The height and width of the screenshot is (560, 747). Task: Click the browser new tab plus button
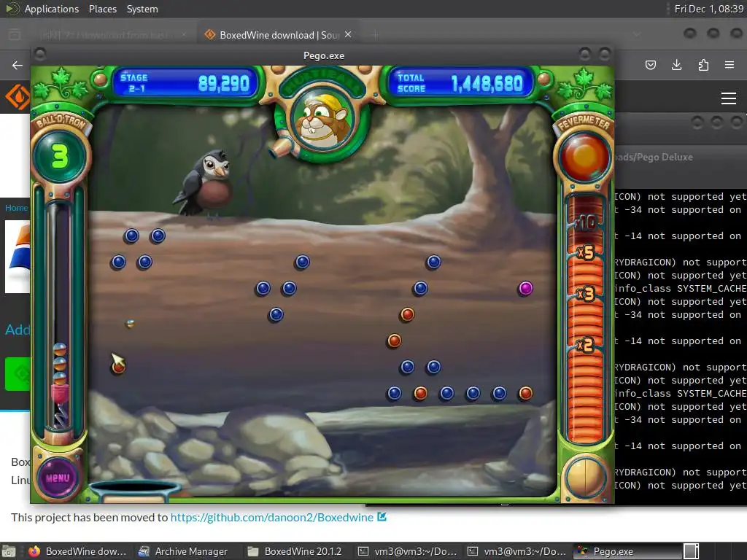[376, 35]
